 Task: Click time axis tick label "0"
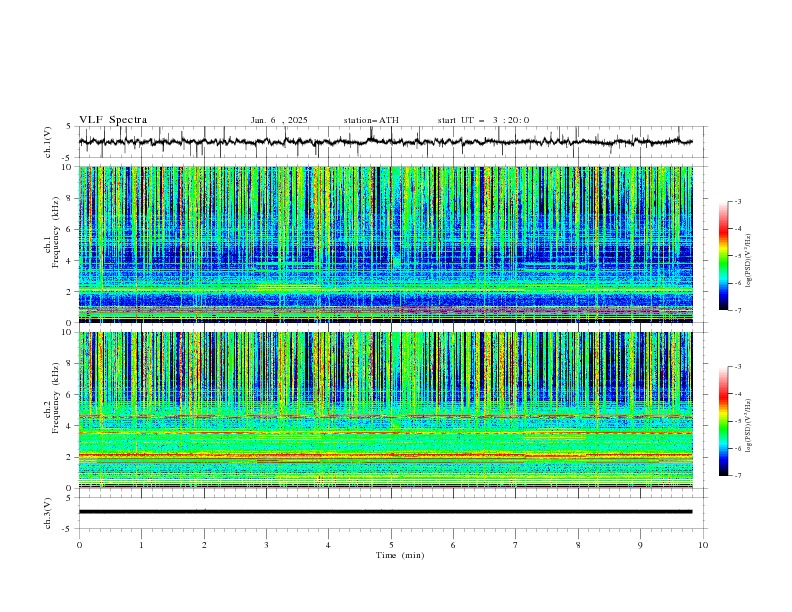click(79, 545)
